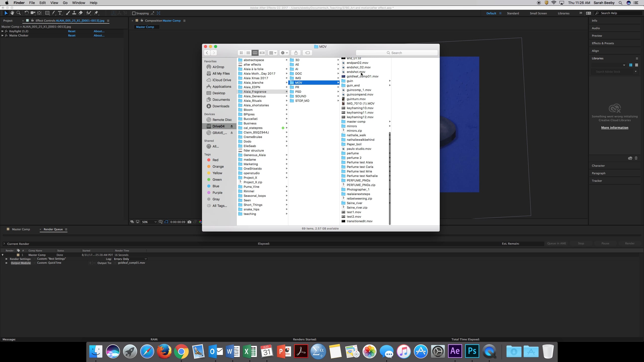Delete library item with trash icon

pos(636,158)
